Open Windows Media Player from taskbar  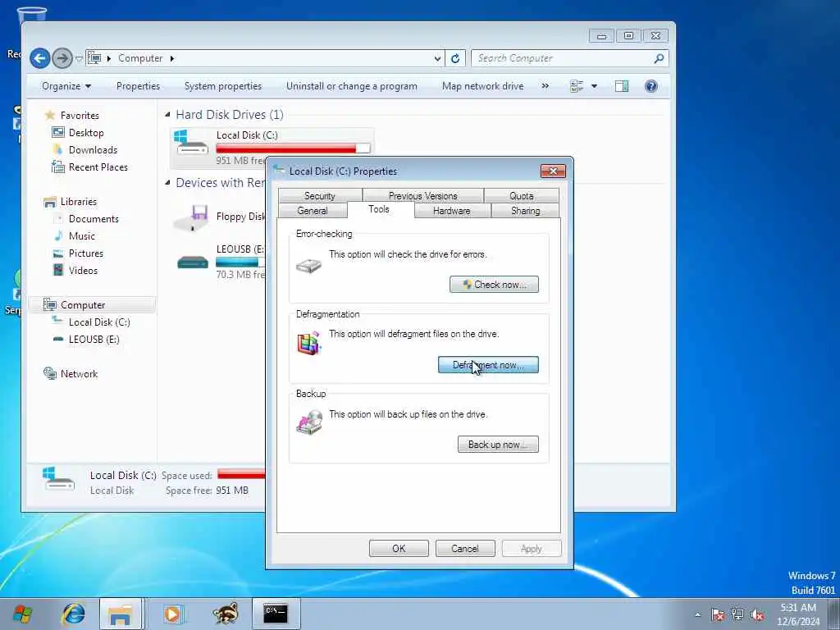point(172,614)
